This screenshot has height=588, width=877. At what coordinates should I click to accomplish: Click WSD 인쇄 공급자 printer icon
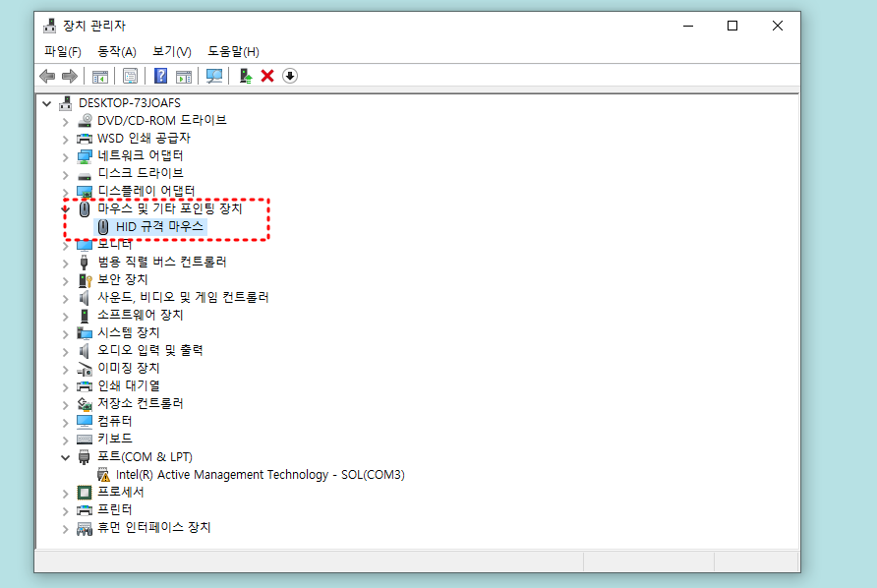85,139
